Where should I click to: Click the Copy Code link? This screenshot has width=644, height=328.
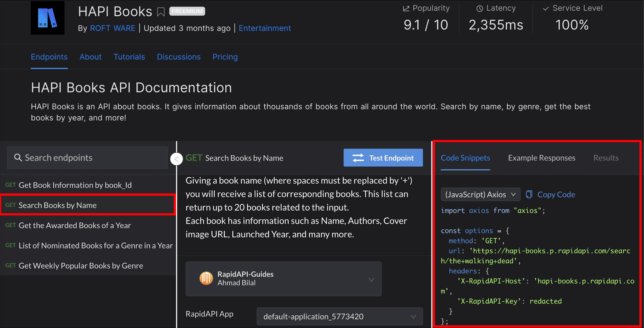click(556, 194)
